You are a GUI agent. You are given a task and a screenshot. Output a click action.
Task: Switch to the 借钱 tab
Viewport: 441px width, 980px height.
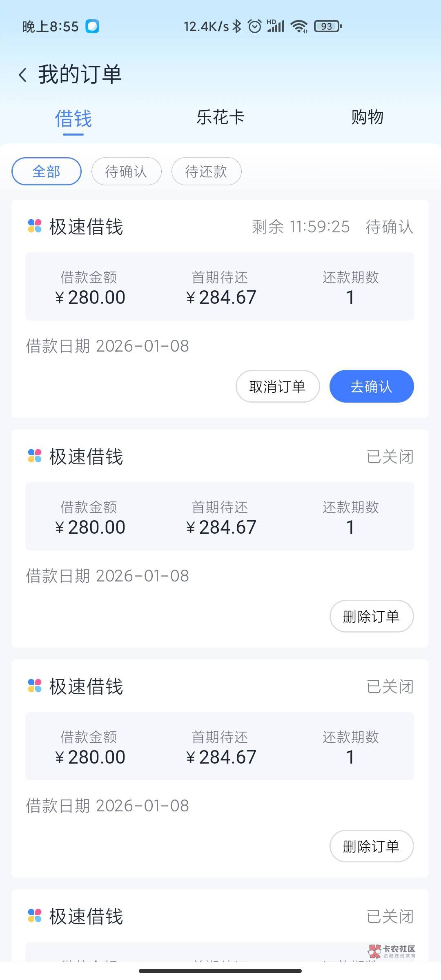click(73, 119)
